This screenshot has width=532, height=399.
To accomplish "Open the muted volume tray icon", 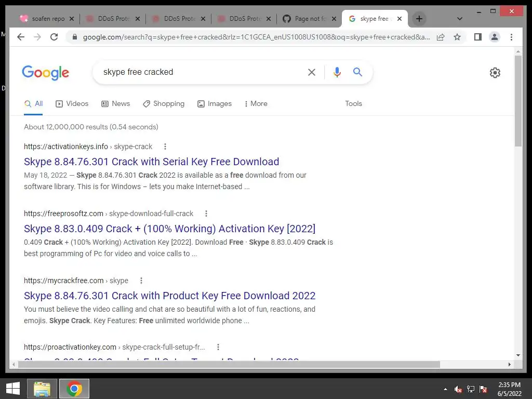I will (x=458, y=389).
